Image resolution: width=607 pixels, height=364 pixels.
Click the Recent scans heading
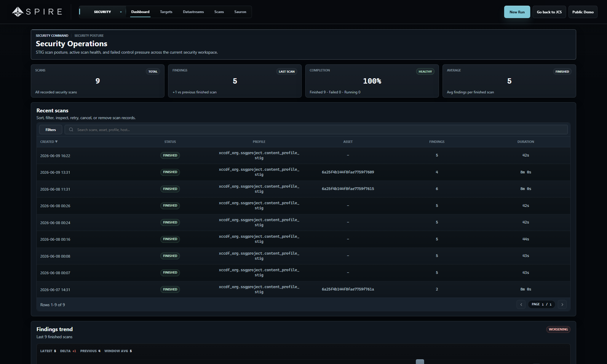pyautogui.click(x=52, y=111)
